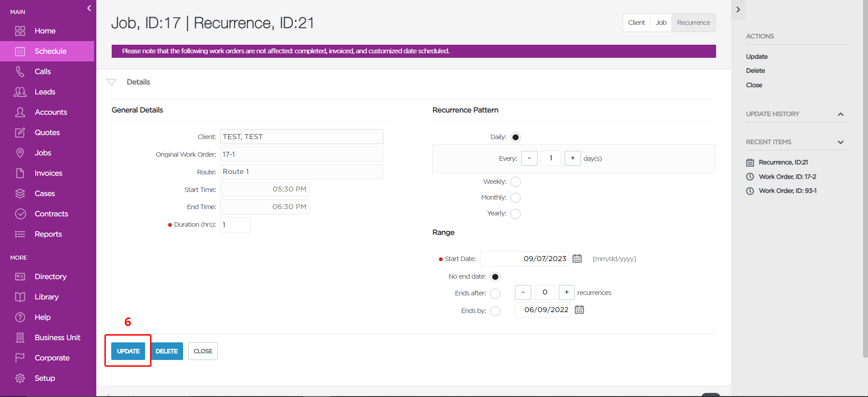Collapse the Update History panel chevron
Screen dimensions: 868x397
point(840,114)
